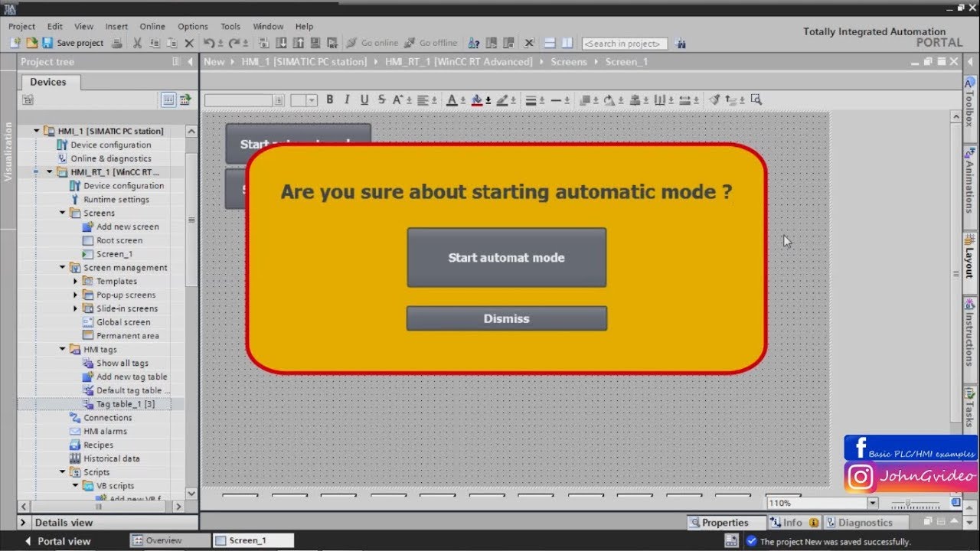
Task: Click the Cut scissors icon
Action: [137, 43]
